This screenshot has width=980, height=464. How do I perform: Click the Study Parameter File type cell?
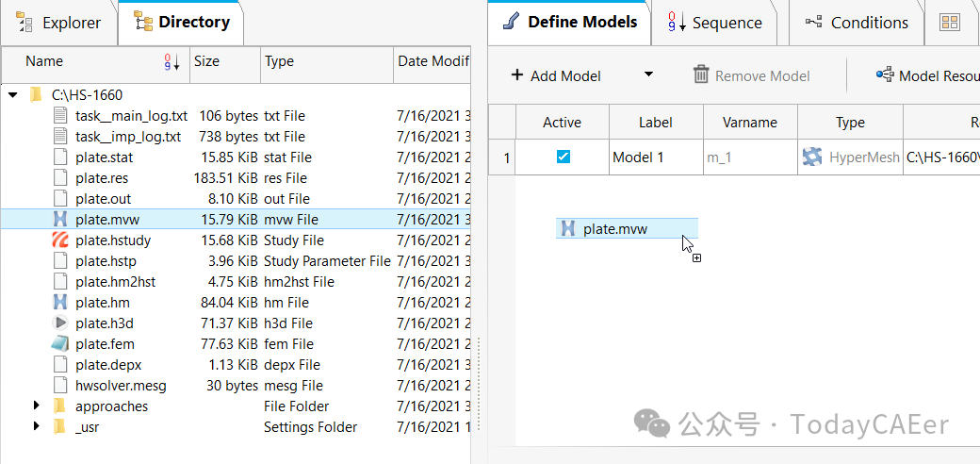(328, 261)
